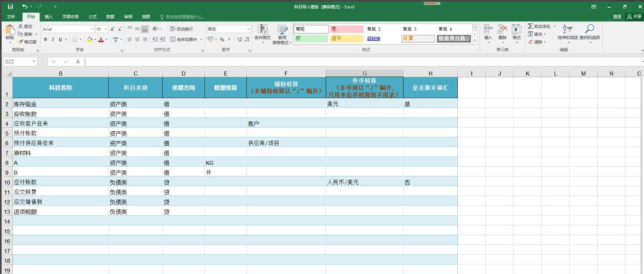Click the Increase Indent icon
Screen dimensions: 644x274
click(x=162, y=39)
